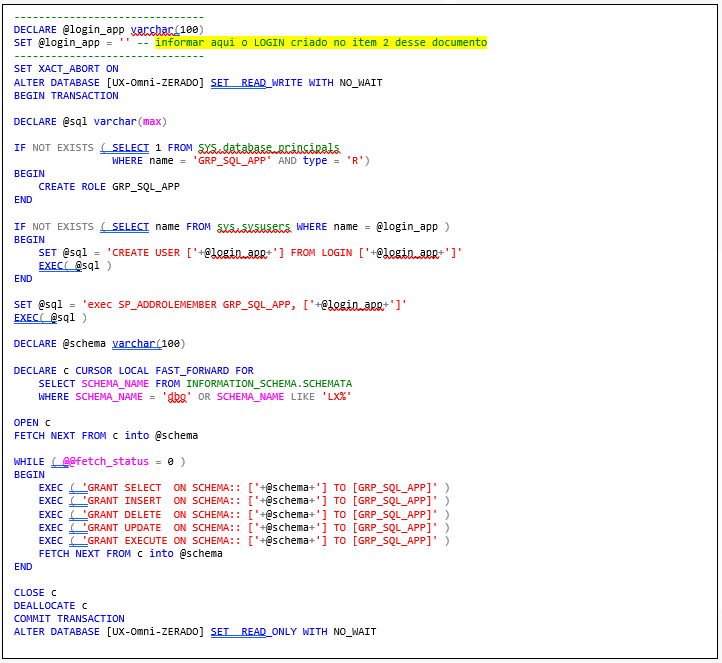The image size is (722, 663).
Task: Click the "COMMIT TRANSACTION" statement
Action: coord(69,618)
